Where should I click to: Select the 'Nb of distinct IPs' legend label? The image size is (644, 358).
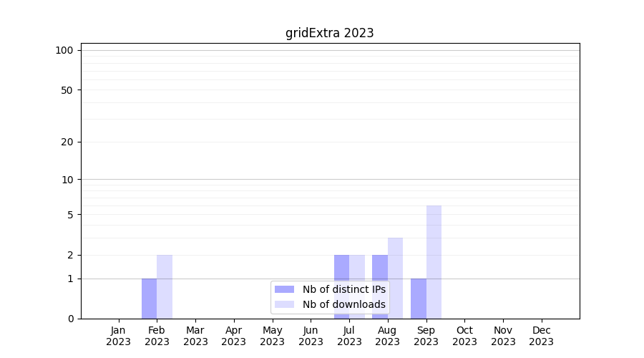343,289
